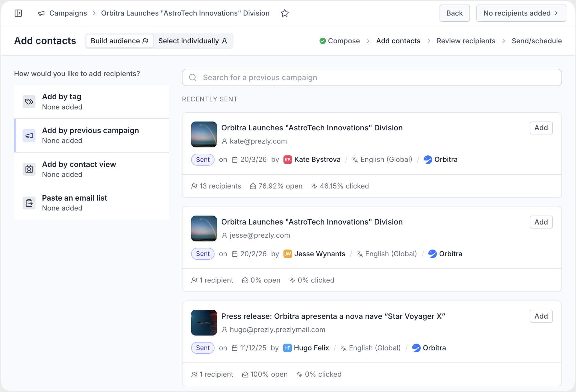
Task: Click the HF avatar for Hugo Felix
Action: tap(287, 348)
